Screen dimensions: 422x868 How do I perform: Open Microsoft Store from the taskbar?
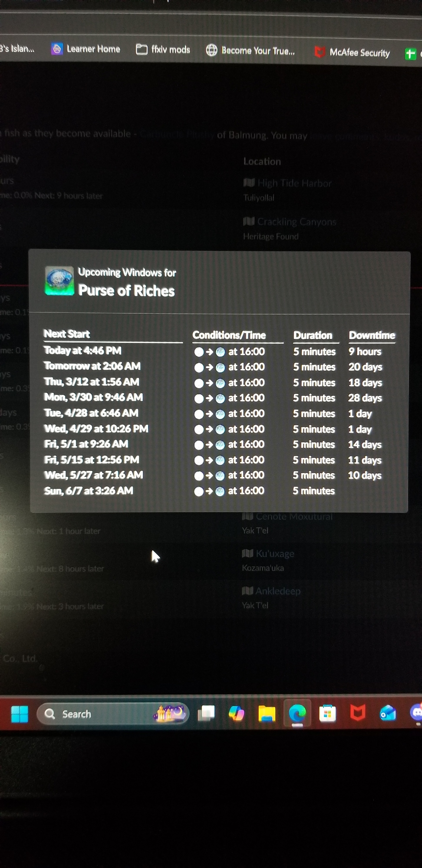coord(327,713)
